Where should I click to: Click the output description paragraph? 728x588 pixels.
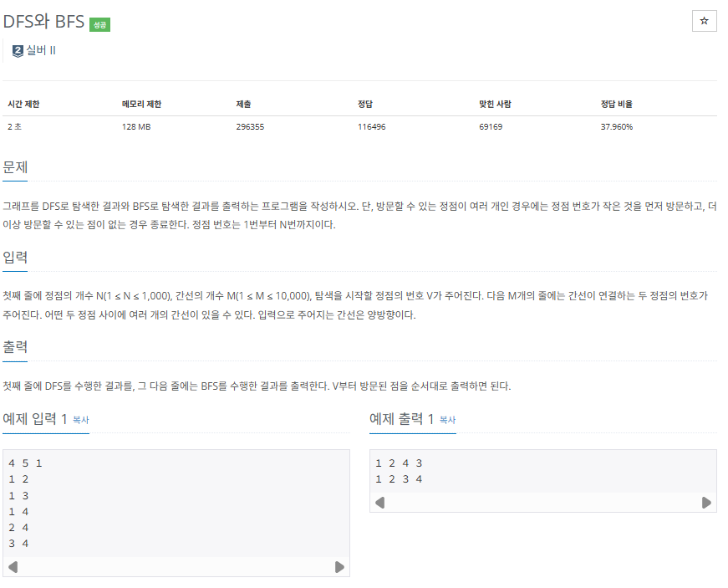point(257,386)
